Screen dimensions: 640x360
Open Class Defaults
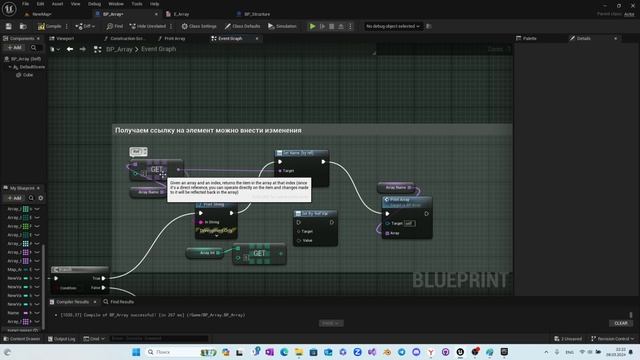242,26
